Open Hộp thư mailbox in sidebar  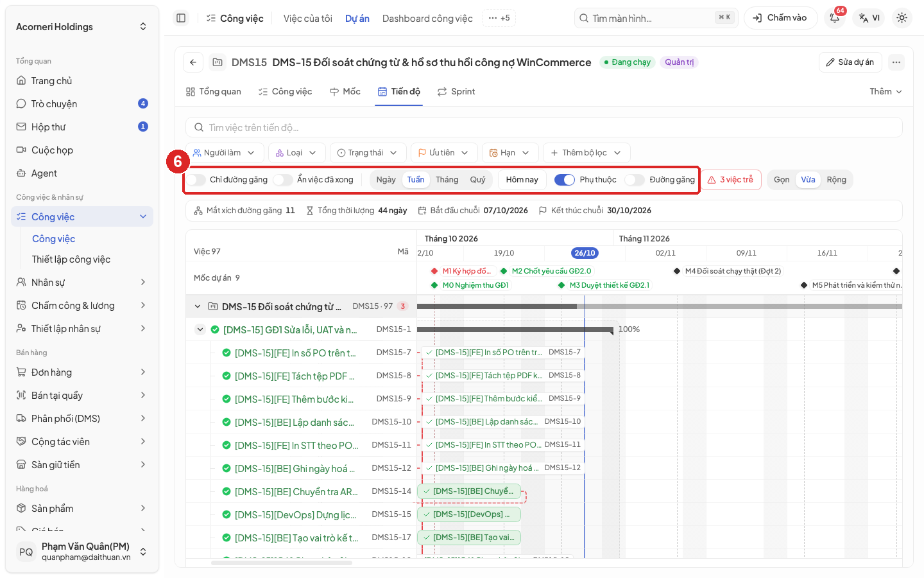point(82,127)
